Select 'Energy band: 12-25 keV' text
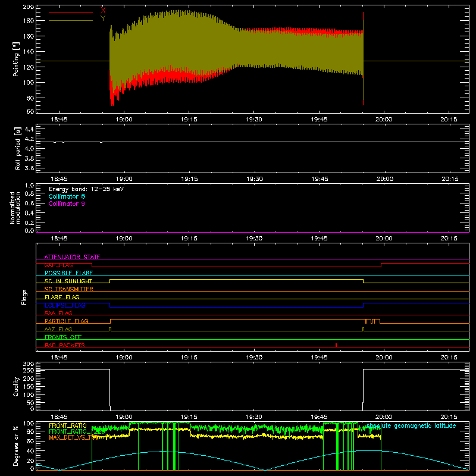Viewport: 476px width, 476px height. tap(86, 189)
